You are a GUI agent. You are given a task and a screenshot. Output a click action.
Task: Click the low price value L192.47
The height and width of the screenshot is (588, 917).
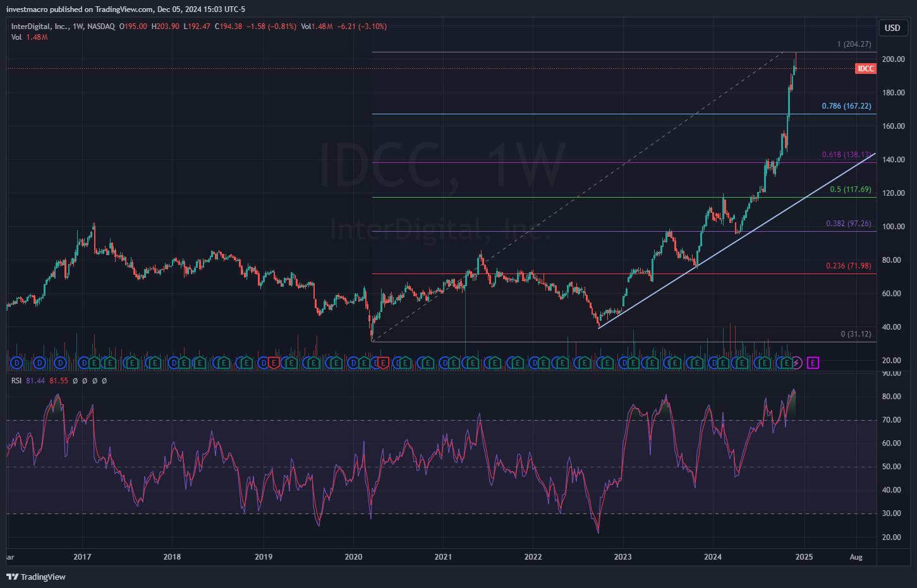[197, 27]
